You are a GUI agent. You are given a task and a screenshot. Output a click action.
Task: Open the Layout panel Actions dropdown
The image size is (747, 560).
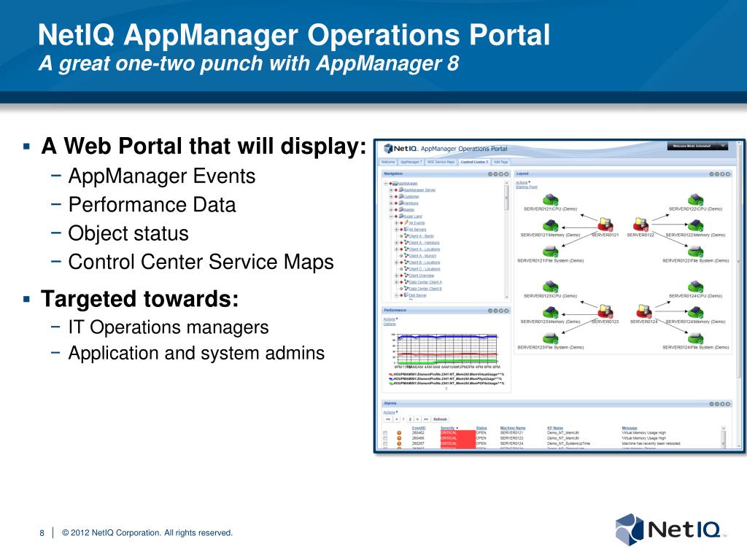(x=522, y=182)
